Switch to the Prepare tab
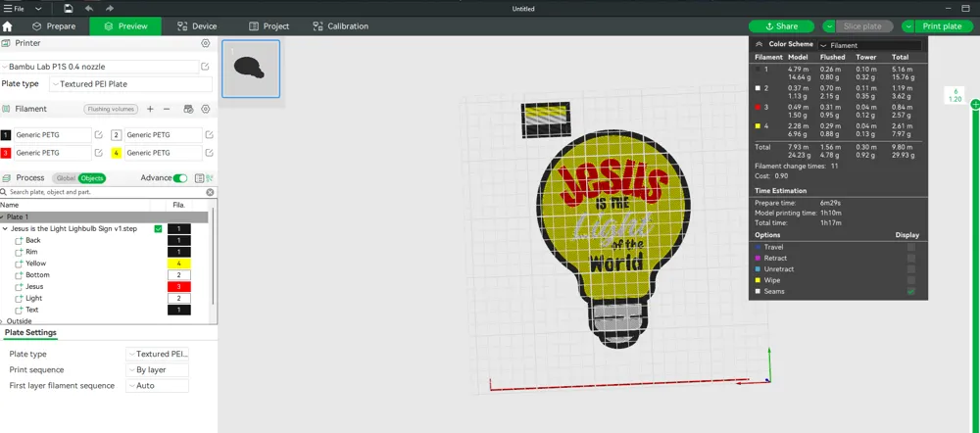Image resolution: width=980 pixels, height=433 pixels. click(x=54, y=26)
